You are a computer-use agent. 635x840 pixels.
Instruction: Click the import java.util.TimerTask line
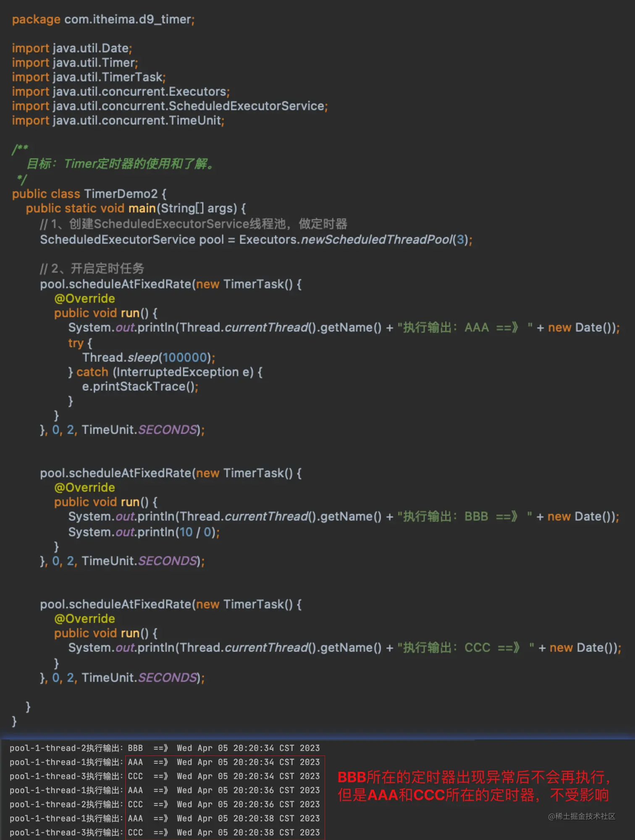coord(89,77)
